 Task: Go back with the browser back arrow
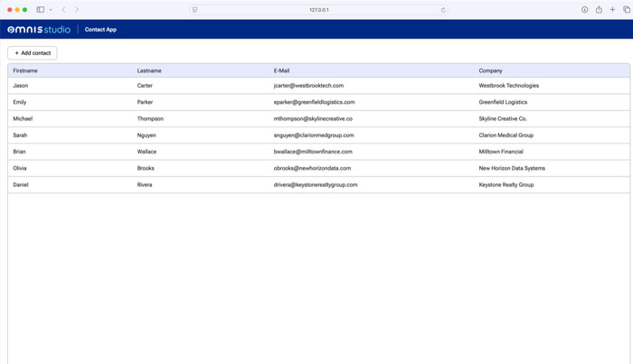click(x=63, y=10)
